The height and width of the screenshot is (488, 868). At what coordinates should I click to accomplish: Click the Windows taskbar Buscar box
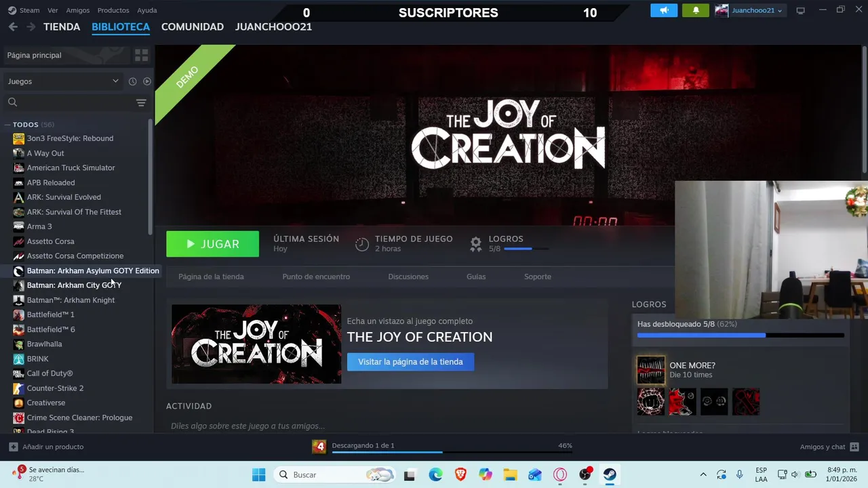(335, 474)
